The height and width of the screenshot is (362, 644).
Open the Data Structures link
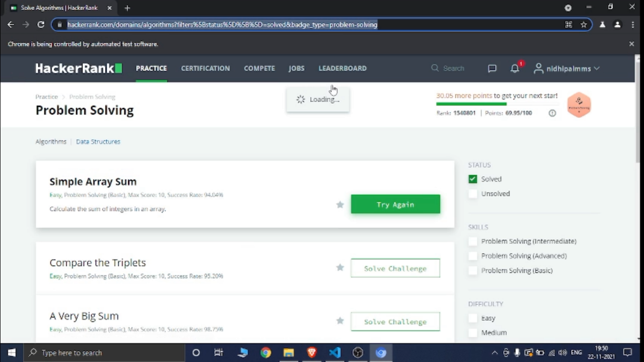tap(98, 141)
